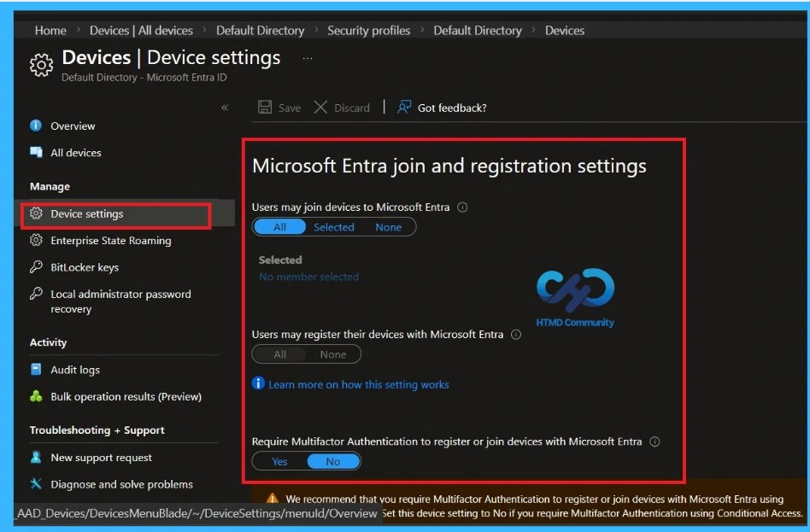
Task: Navigate to Home via breadcrumb
Action: pyautogui.click(x=50, y=30)
